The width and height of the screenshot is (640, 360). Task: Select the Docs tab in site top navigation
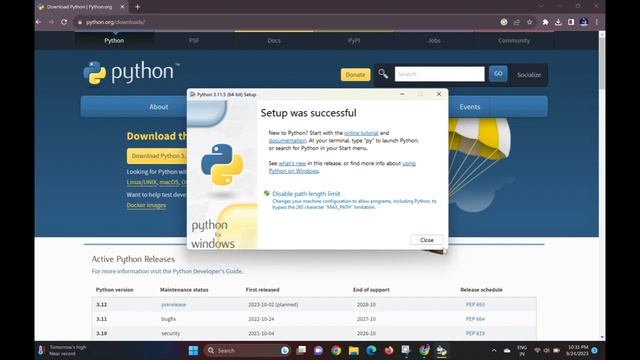(274, 40)
